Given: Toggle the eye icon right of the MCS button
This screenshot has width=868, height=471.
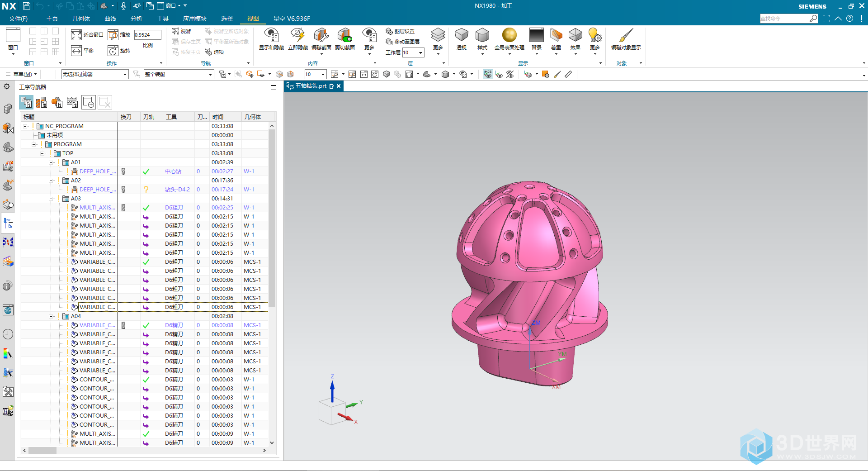Looking at the screenshot, I should point(499,74).
